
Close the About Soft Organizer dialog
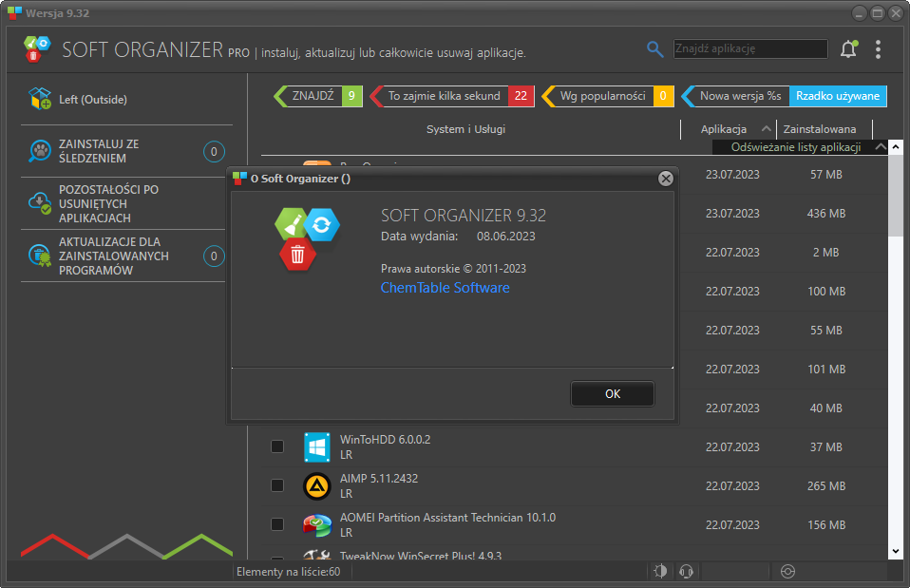pyautogui.click(x=666, y=179)
